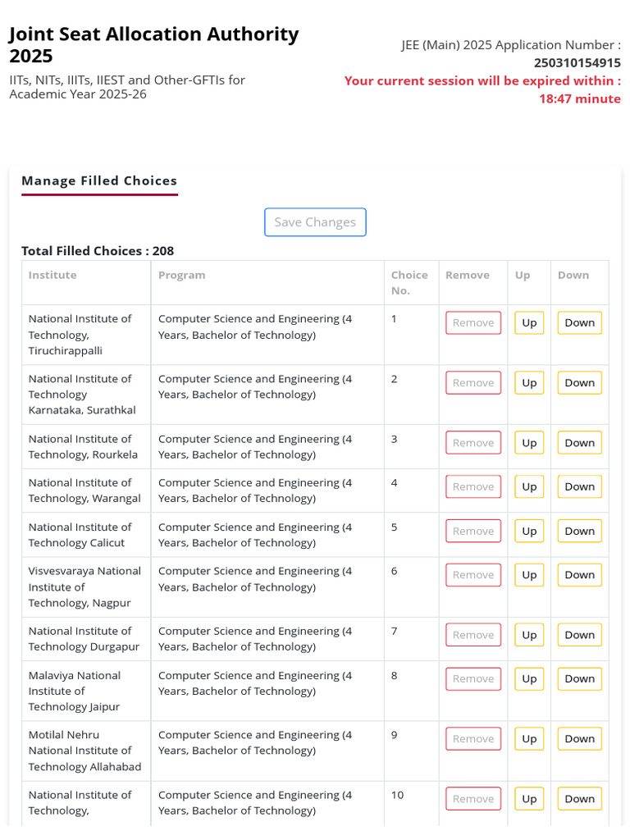630x840 pixels.
Task: Move NIT Warangal choice up
Action: point(529,486)
